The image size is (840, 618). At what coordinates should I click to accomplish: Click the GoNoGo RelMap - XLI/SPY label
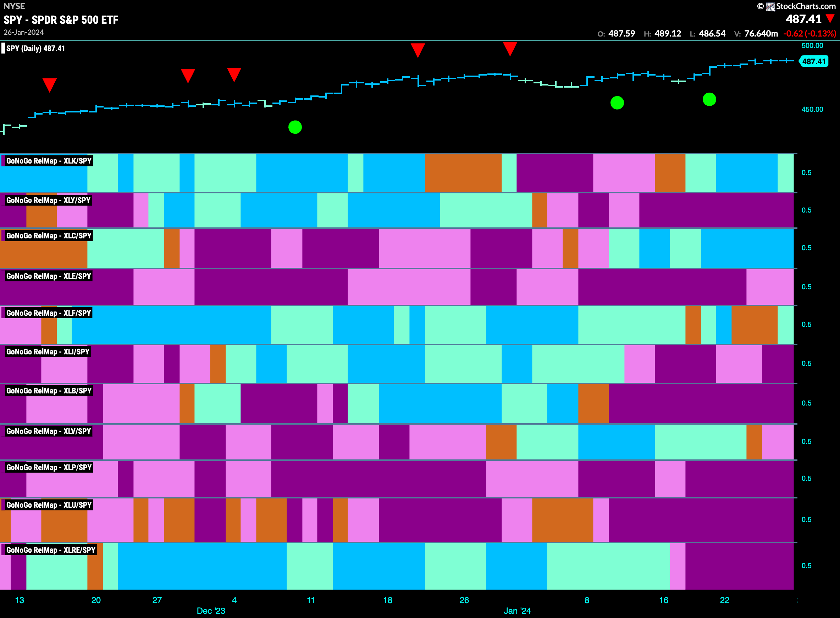click(48, 352)
